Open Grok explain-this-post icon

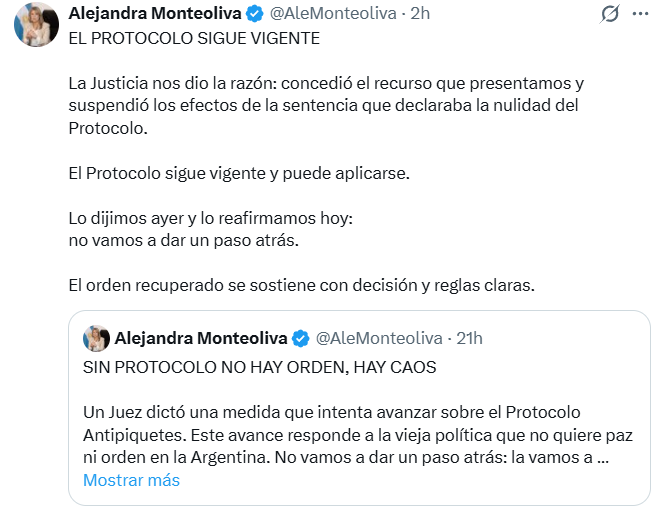609,14
